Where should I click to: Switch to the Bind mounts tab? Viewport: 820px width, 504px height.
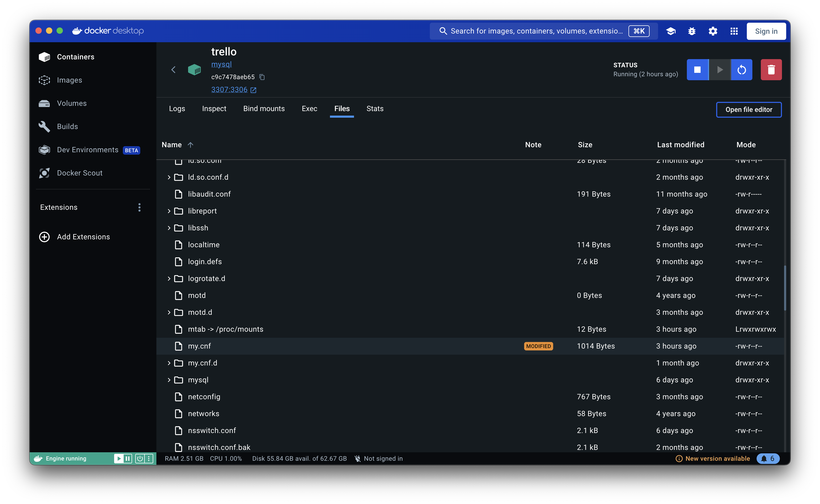coord(264,109)
